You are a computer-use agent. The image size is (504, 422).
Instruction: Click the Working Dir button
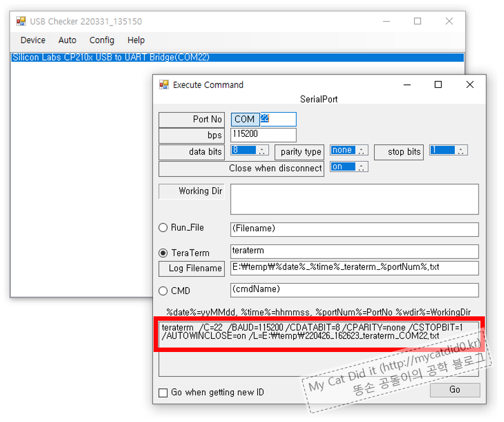[x=192, y=192]
